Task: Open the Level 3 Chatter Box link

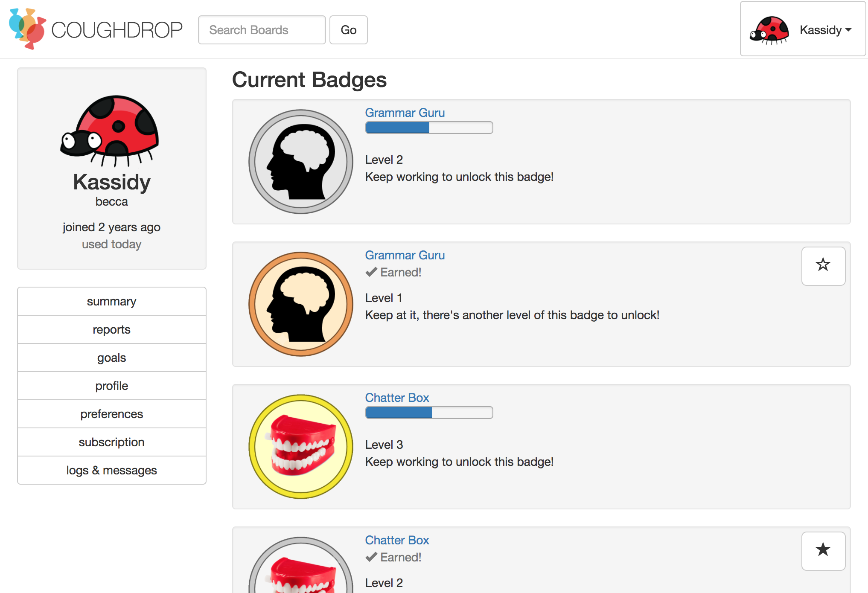Action: [x=396, y=398]
